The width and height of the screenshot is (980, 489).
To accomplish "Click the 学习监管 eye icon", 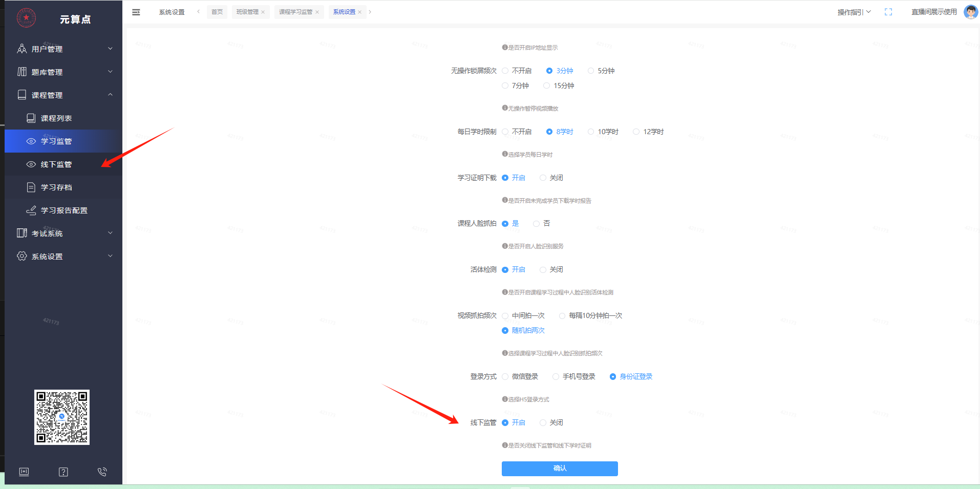I will pyautogui.click(x=31, y=141).
